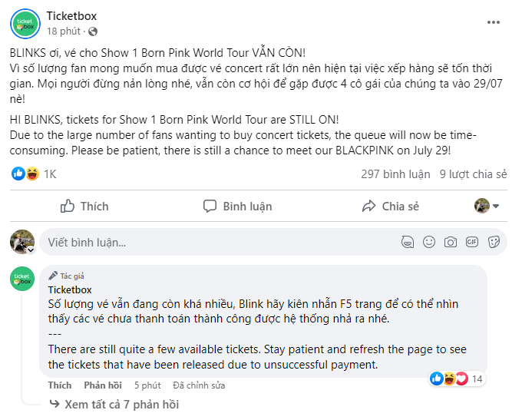Click the avatar sticker icon in comment box
The image size is (512, 420).
[x=407, y=242]
